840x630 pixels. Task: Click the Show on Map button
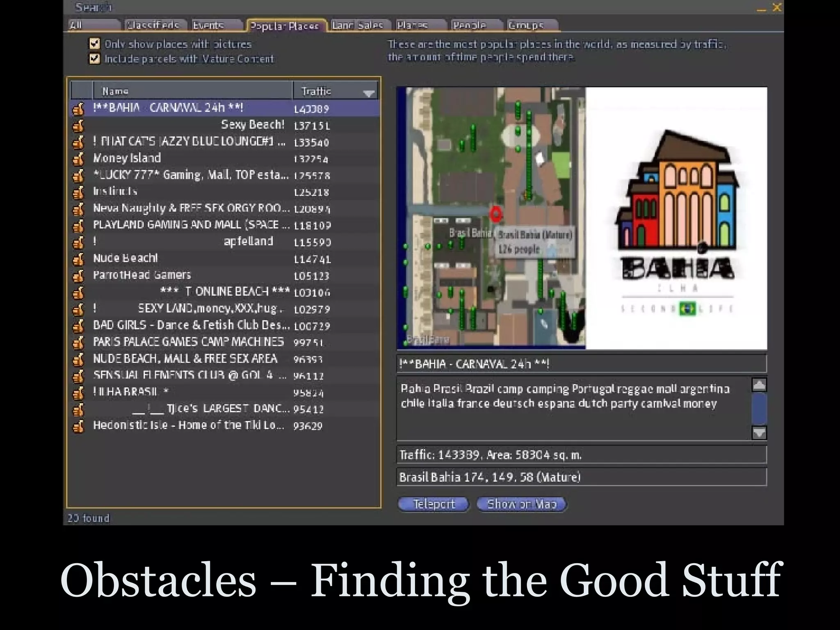coord(522,504)
